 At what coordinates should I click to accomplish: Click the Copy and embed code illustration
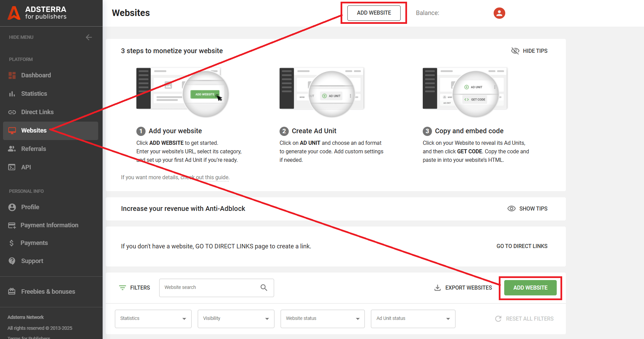coord(465,92)
